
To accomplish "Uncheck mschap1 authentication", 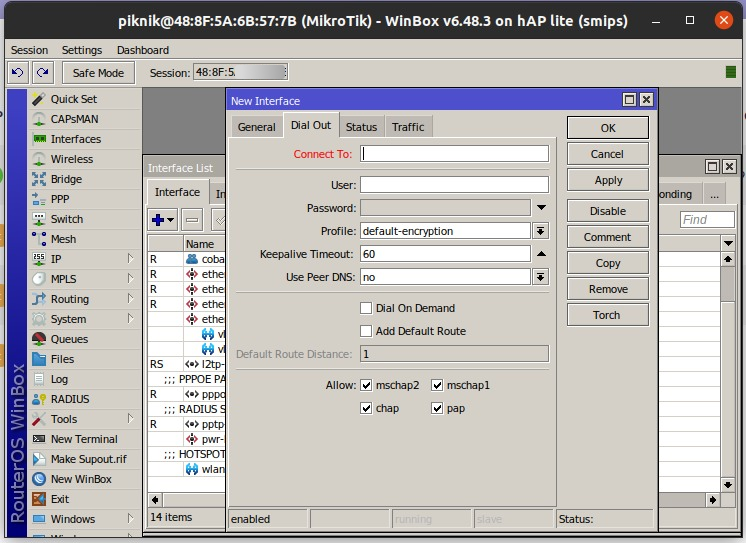I will [x=437, y=385].
